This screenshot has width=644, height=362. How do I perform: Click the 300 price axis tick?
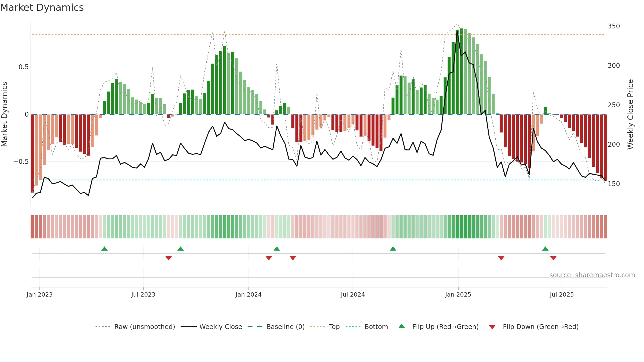614,66
